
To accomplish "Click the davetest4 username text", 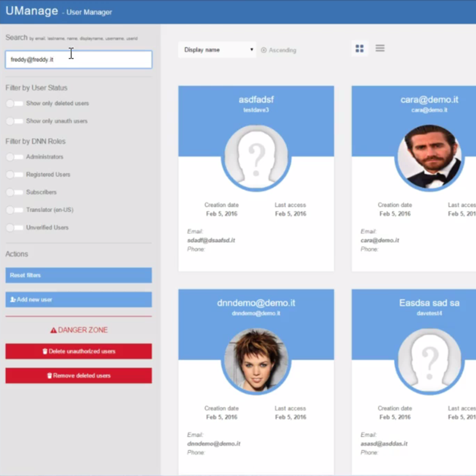I will (x=429, y=314).
